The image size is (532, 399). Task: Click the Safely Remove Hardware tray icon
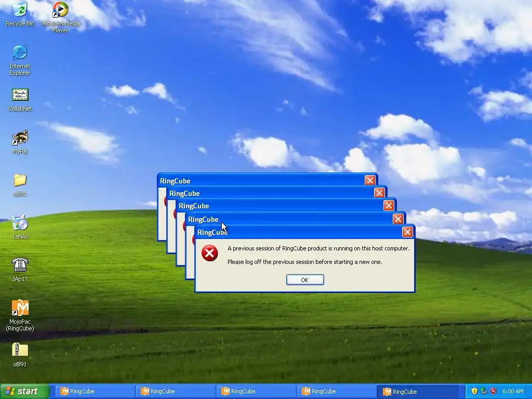point(484,391)
